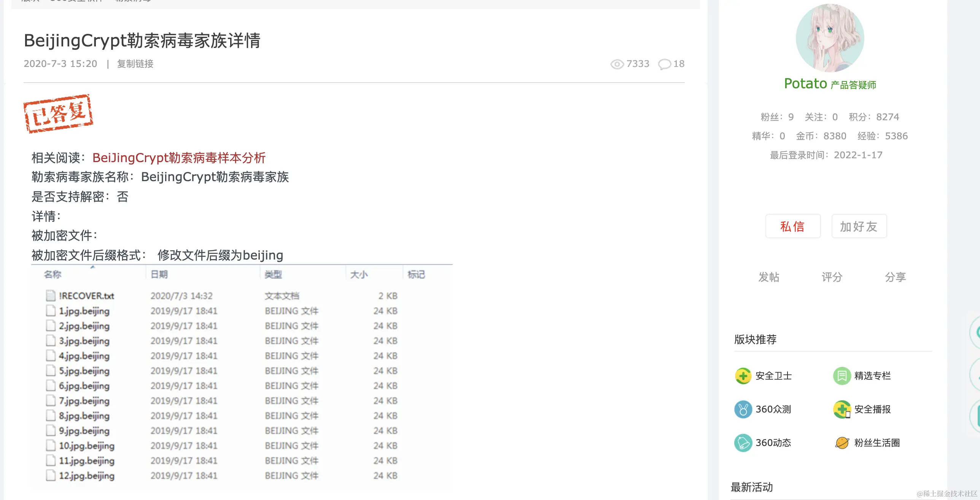Copy the post link via 复制链接
This screenshot has height=500, width=980.
[x=135, y=64]
